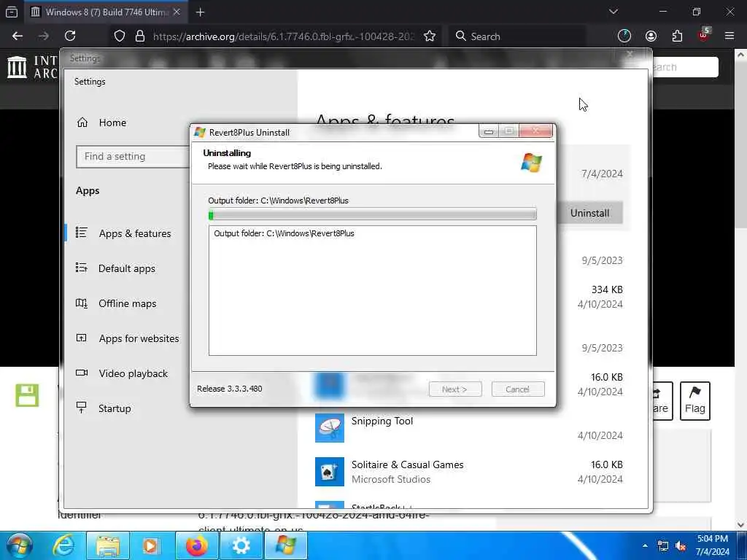
Task: Open the extensions puzzle icon
Action: click(x=677, y=36)
